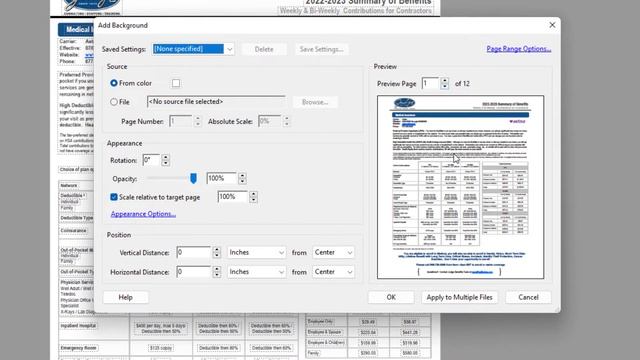Click the Page Number field

tap(181, 121)
